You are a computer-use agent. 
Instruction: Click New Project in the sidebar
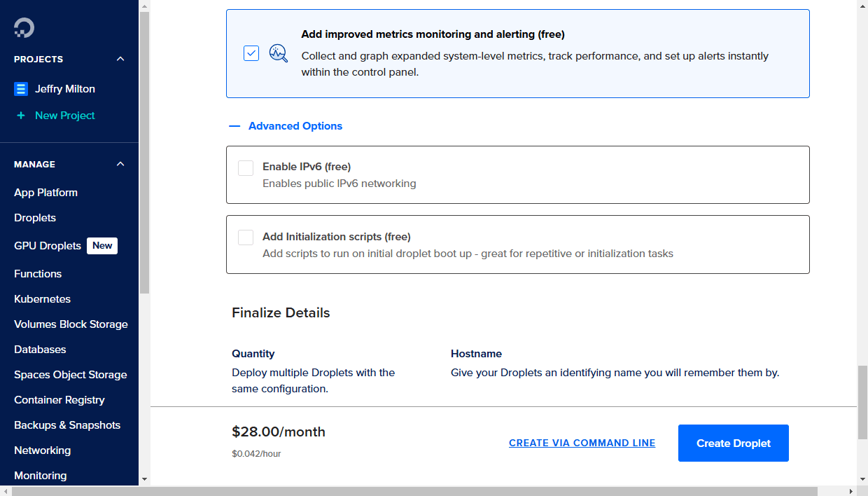64,115
